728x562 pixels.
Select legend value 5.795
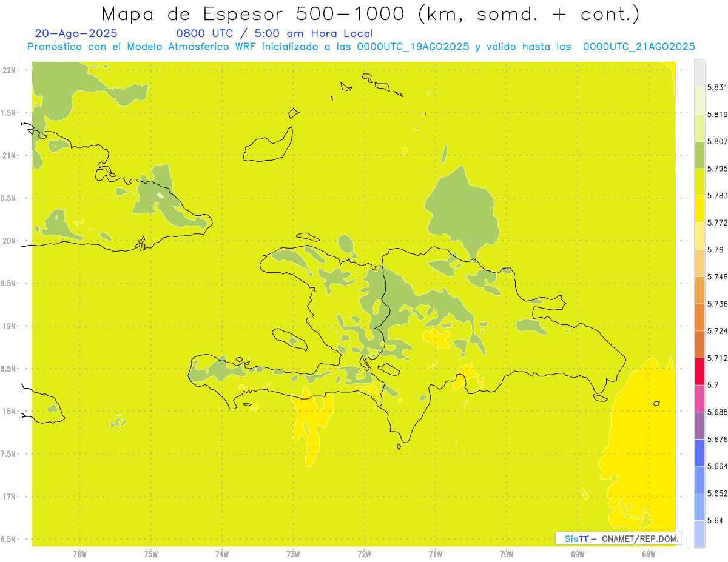(x=716, y=169)
